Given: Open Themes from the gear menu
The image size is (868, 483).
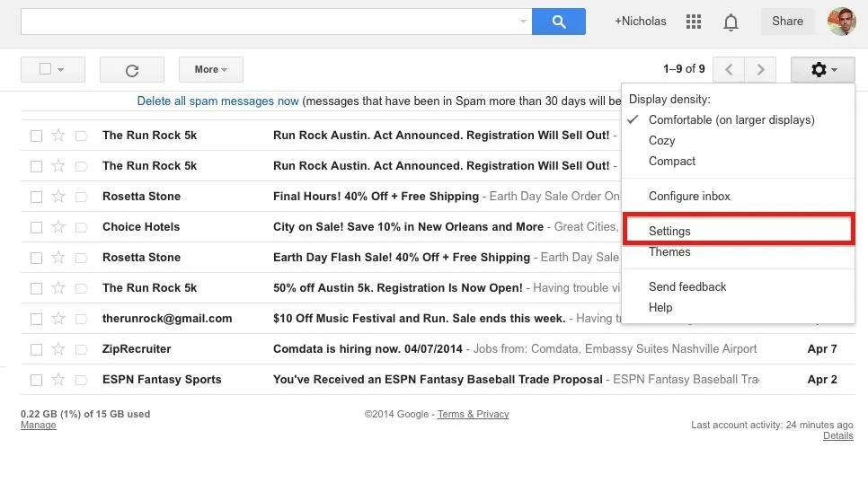Looking at the screenshot, I should coord(669,252).
